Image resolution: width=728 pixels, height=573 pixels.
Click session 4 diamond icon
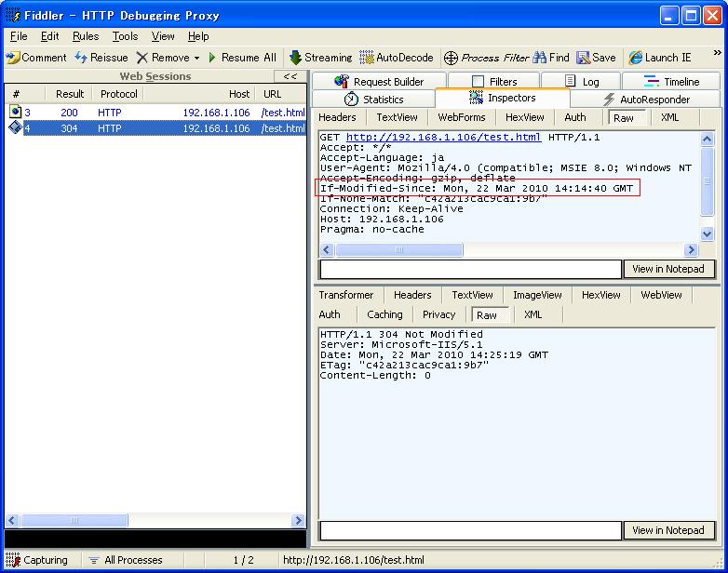[15, 127]
